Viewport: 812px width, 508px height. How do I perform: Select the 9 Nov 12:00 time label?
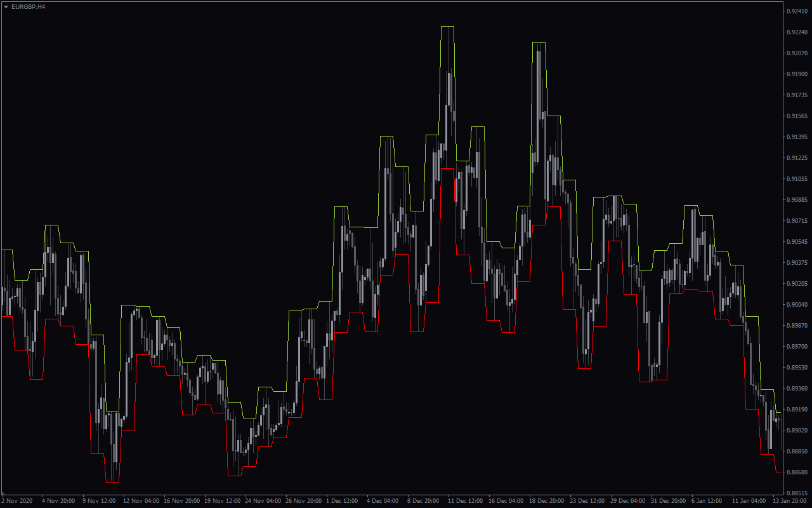(x=100, y=500)
